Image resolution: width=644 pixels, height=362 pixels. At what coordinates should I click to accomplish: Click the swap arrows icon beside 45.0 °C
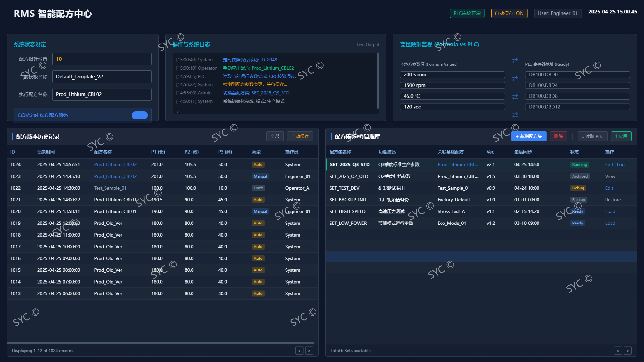point(515,97)
